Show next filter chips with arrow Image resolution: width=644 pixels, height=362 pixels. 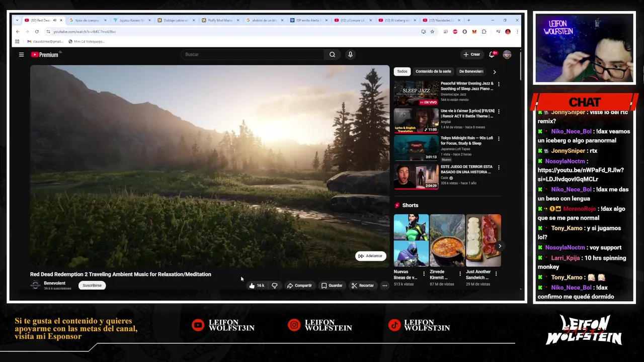point(494,72)
